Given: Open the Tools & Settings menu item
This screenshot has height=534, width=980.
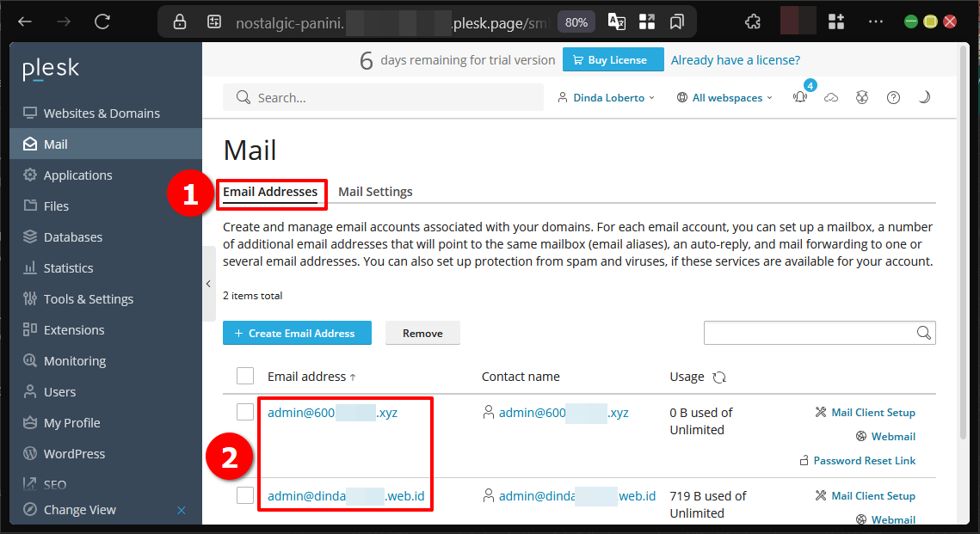Looking at the screenshot, I should [88, 298].
